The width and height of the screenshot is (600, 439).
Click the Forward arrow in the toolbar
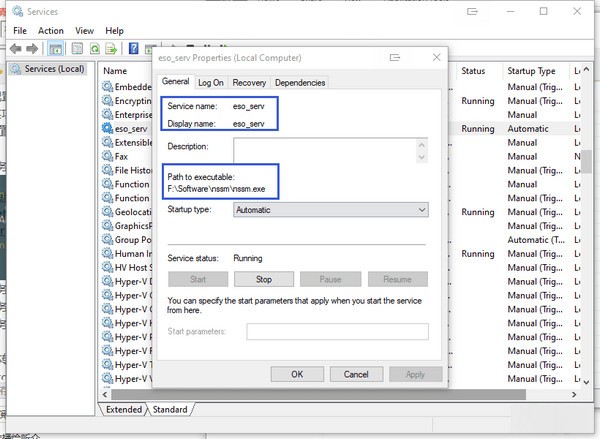(x=32, y=48)
